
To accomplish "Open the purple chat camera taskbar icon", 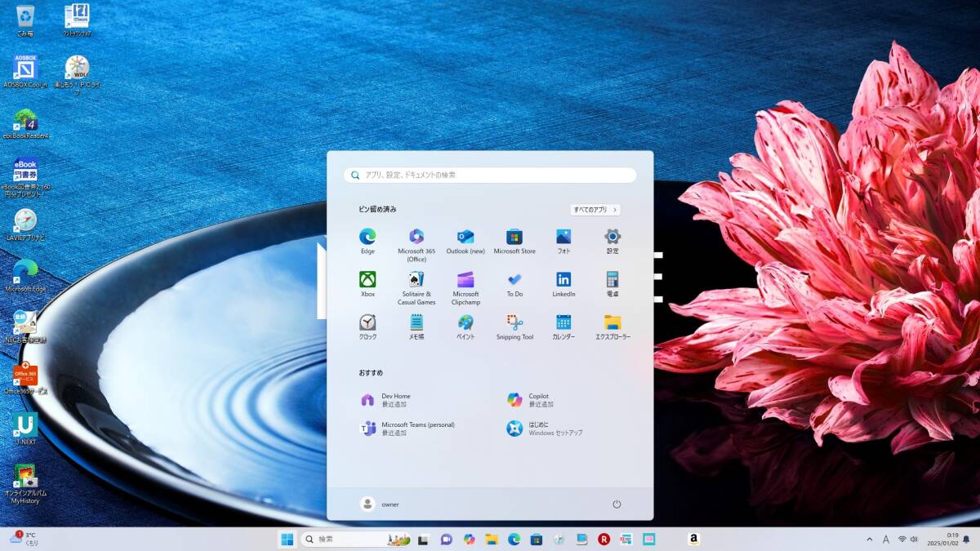I will [x=446, y=539].
